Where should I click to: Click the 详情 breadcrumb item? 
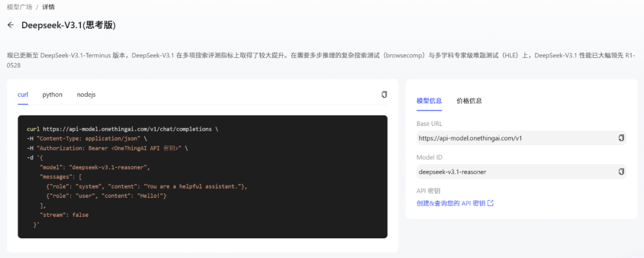pos(49,7)
